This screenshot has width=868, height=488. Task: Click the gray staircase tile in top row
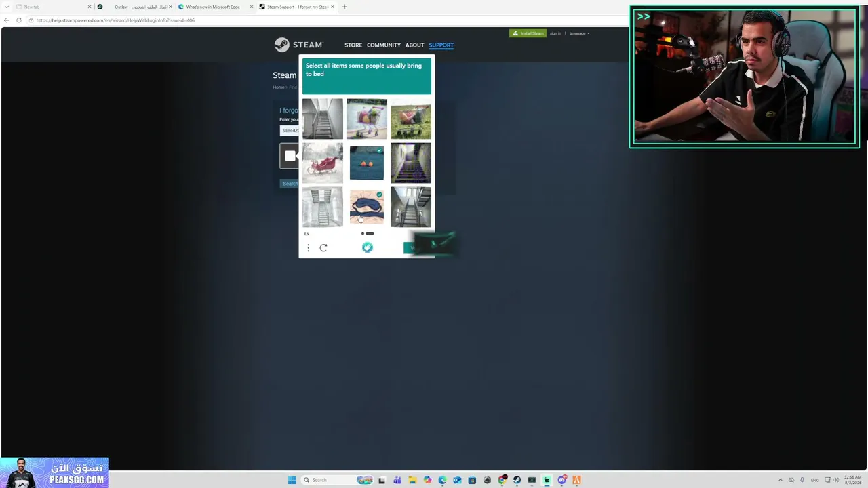[323, 119]
